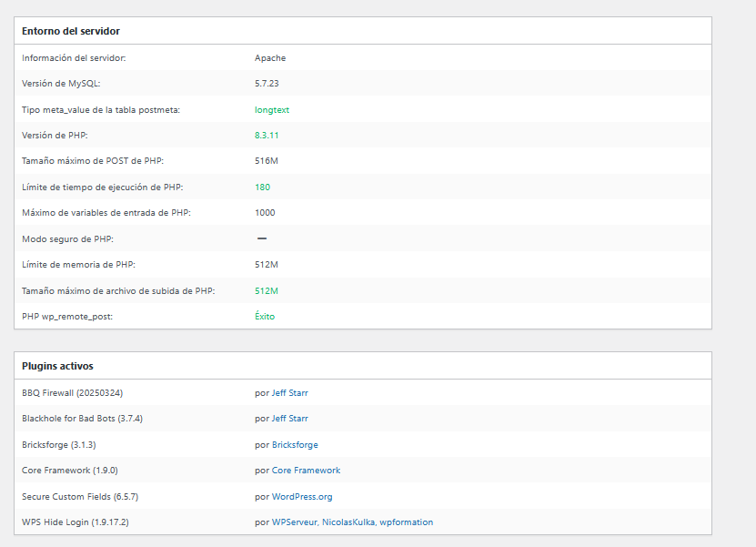Viewport: 756px width, 547px height.
Task: Open the WPServeur author link
Action: (294, 522)
